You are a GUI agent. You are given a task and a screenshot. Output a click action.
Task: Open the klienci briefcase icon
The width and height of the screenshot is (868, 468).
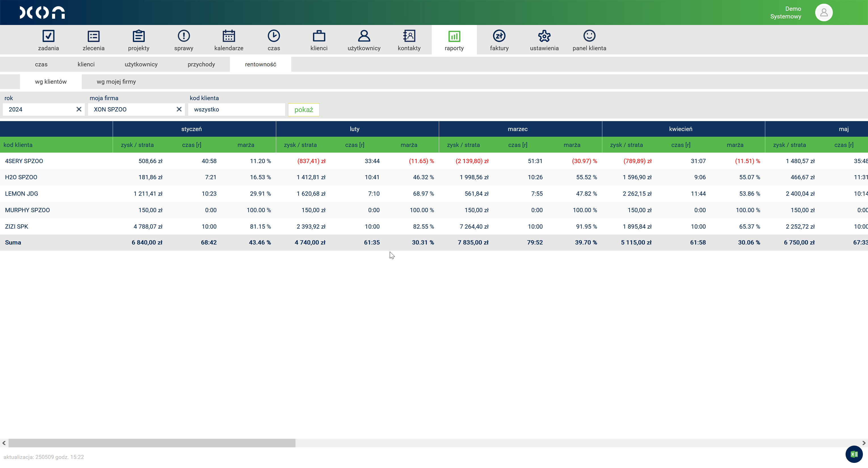click(319, 36)
